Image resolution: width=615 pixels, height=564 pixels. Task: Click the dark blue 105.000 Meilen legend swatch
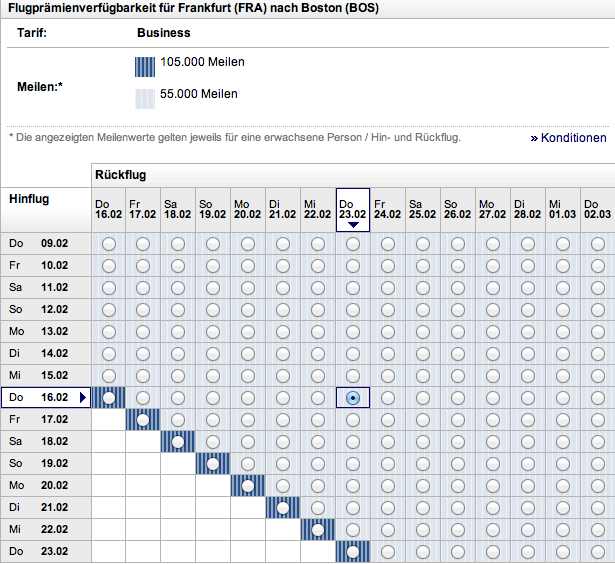(145, 66)
